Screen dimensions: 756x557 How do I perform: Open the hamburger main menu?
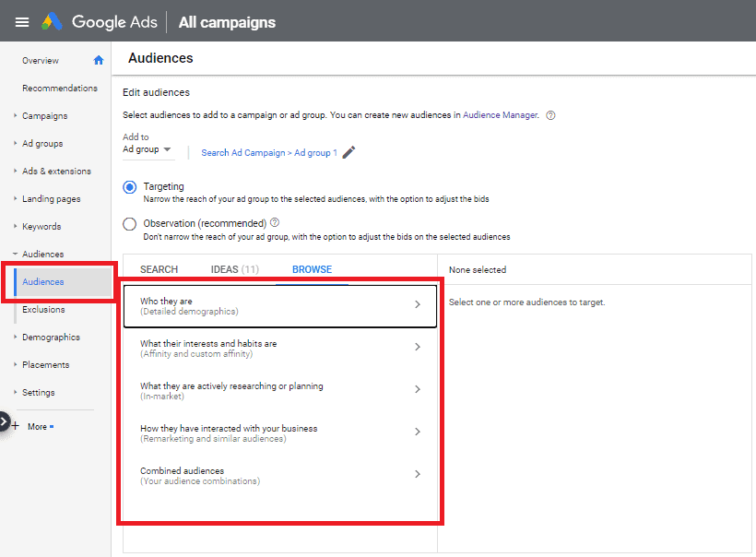(x=22, y=22)
